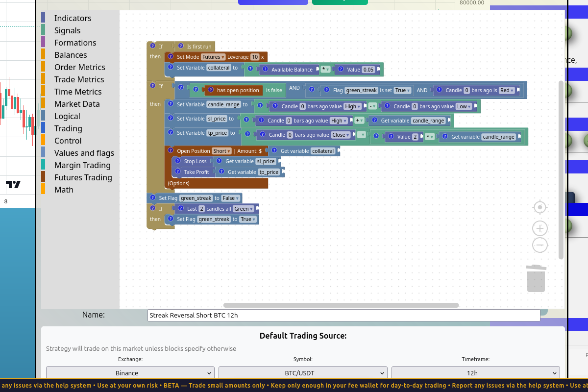The image size is (588, 392).
Task: Edit the Value 0.05 number field
Action: tap(368, 70)
